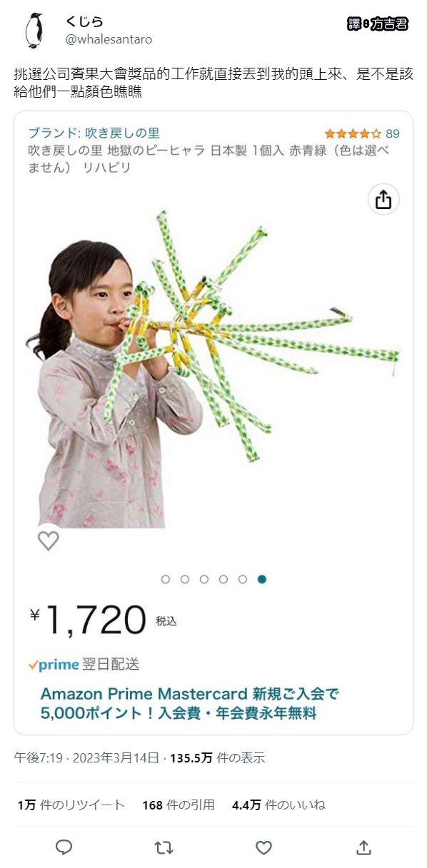
Task: Select the last filled carousel dot
Action: coord(262,579)
